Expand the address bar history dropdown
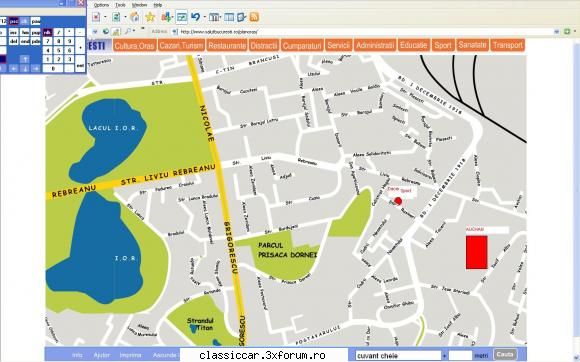 (557, 32)
